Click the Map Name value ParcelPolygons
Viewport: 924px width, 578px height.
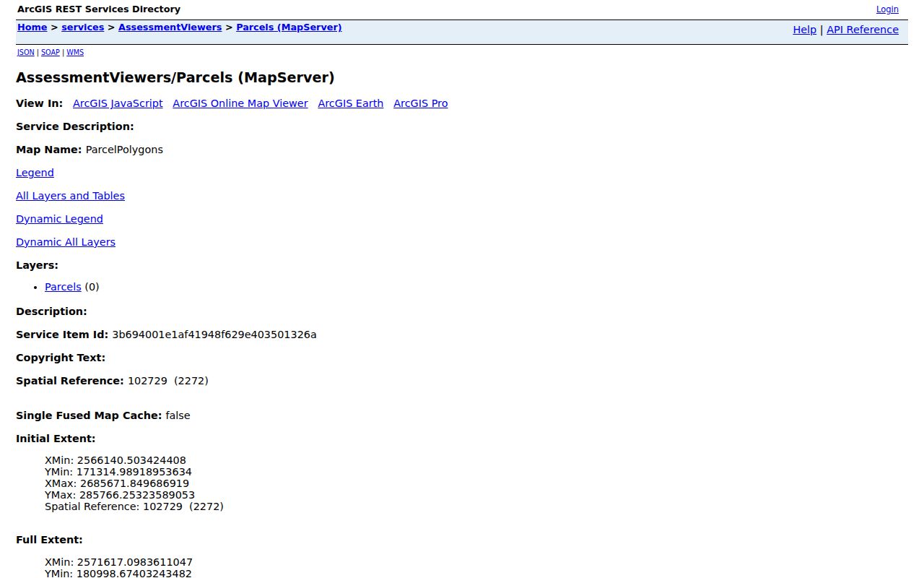click(x=124, y=150)
